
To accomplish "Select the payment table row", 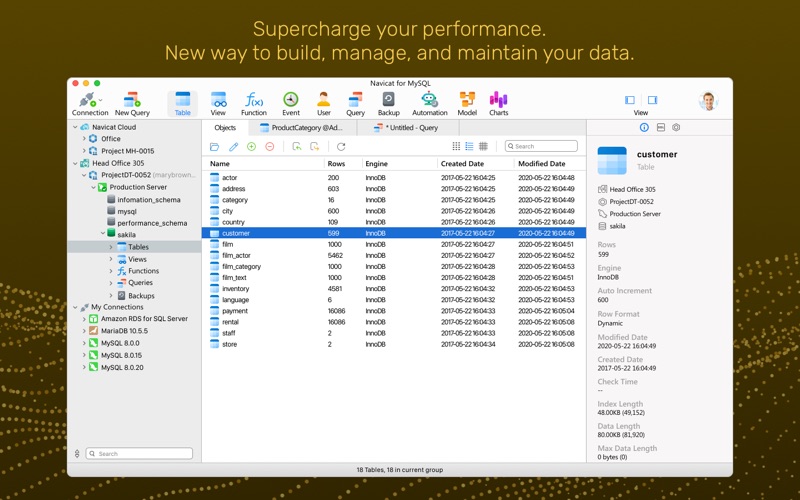I will coord(393,311).
